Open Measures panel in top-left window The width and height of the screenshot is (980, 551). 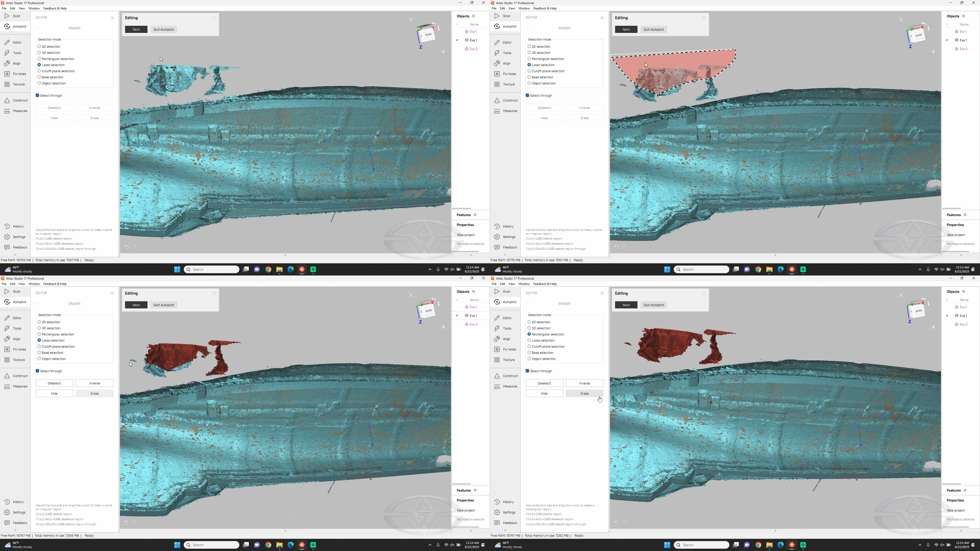pyautogui.click(x=16, y=111)
